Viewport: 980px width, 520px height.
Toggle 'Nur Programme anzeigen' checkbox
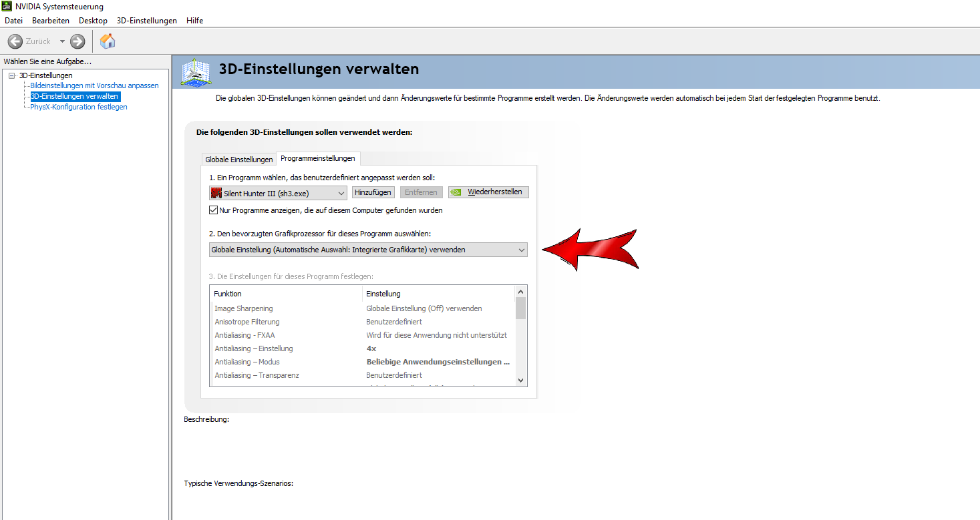click(214, 210)
